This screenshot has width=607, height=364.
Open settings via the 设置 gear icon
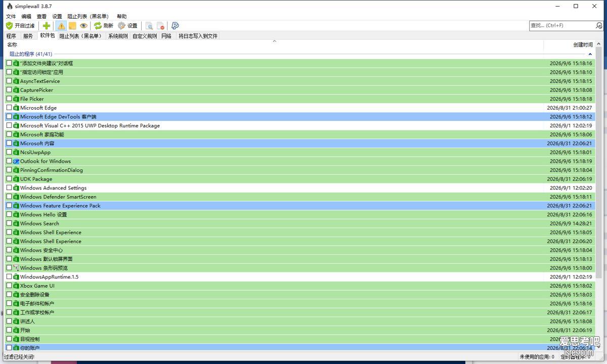(122, 26)
